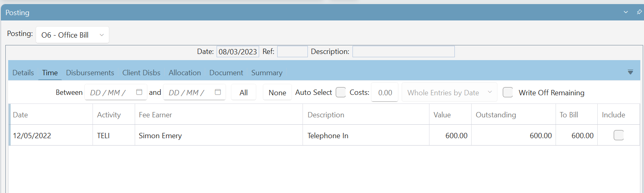This screenshot has width=644, height=193.
Task: Select the 12/05/2022 time entry row
Action: pos(324,135)
